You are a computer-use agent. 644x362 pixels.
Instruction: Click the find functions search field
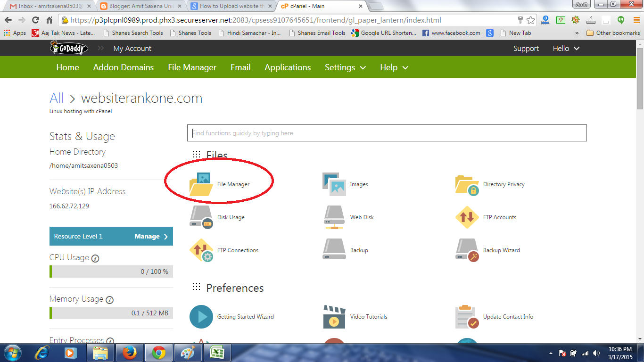coord(387,133)
